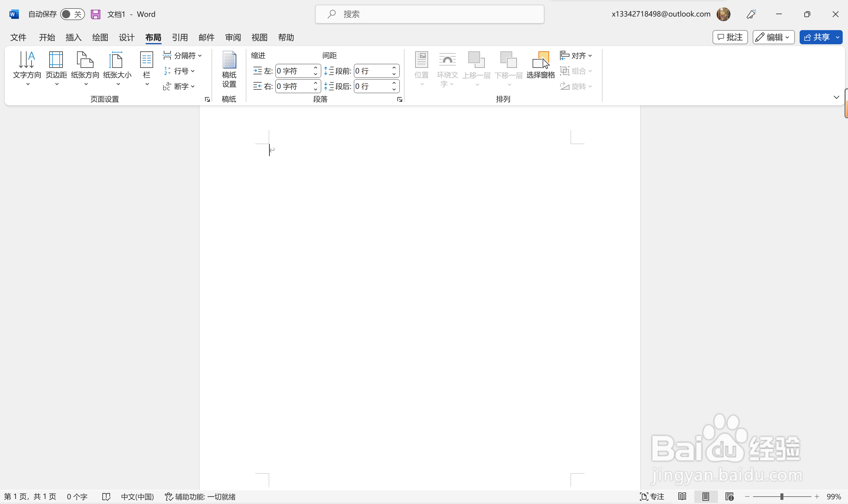The width and height of the screenshot is (848, 504).
Task: Open the File (文件) tab
Action: click(18, 37)
